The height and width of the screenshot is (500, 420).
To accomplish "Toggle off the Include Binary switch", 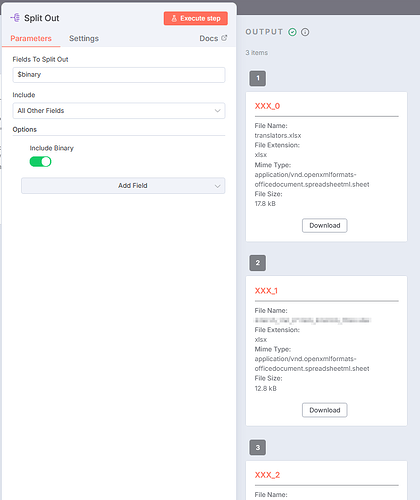I will [40, 162].
